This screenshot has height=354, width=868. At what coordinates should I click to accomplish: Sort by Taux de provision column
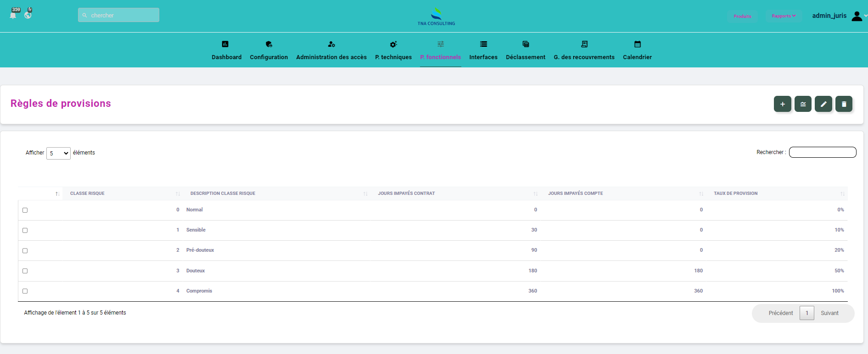[735, 194]
